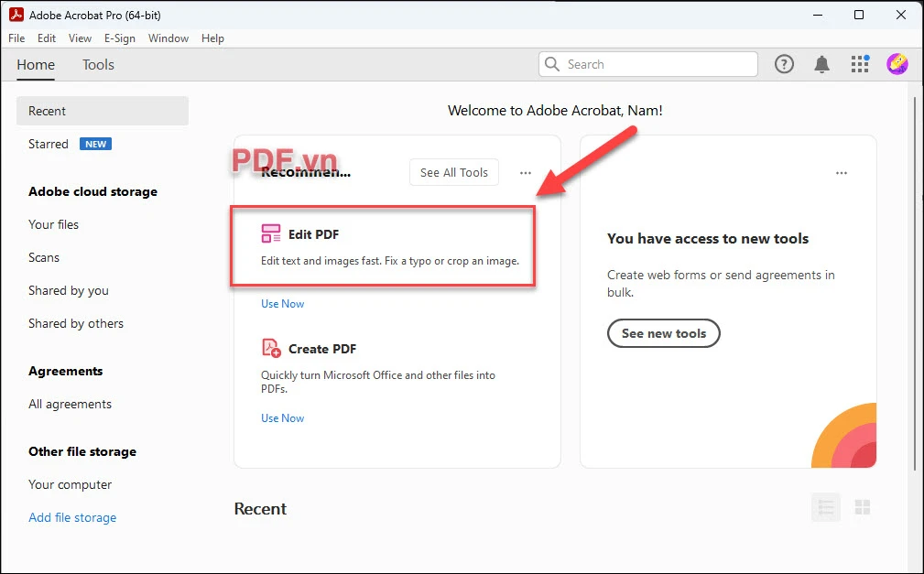This screenshot has height=574, width=924.
Task: Switch to the Tools tab
Action: (98, 65)
